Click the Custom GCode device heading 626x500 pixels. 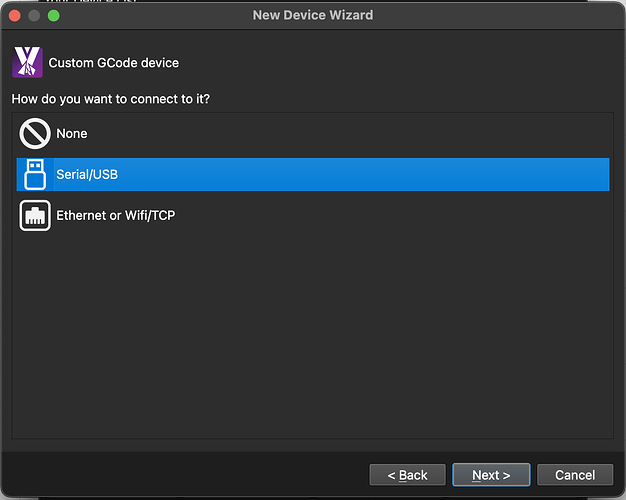(x=114, y=63)
